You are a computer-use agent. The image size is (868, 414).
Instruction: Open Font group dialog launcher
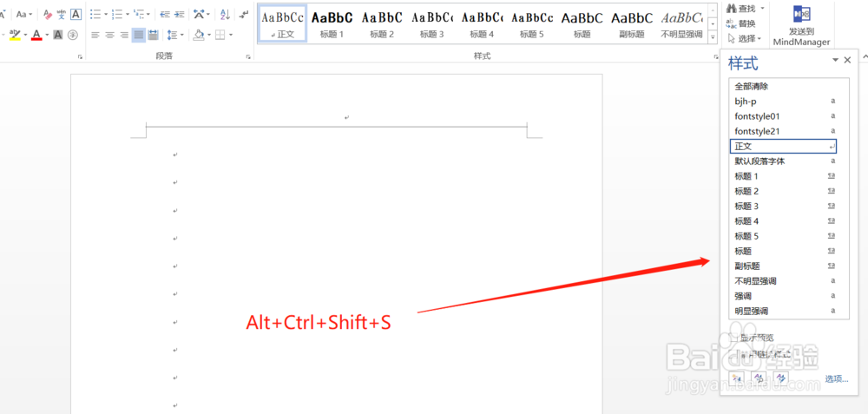click(80, 56)
